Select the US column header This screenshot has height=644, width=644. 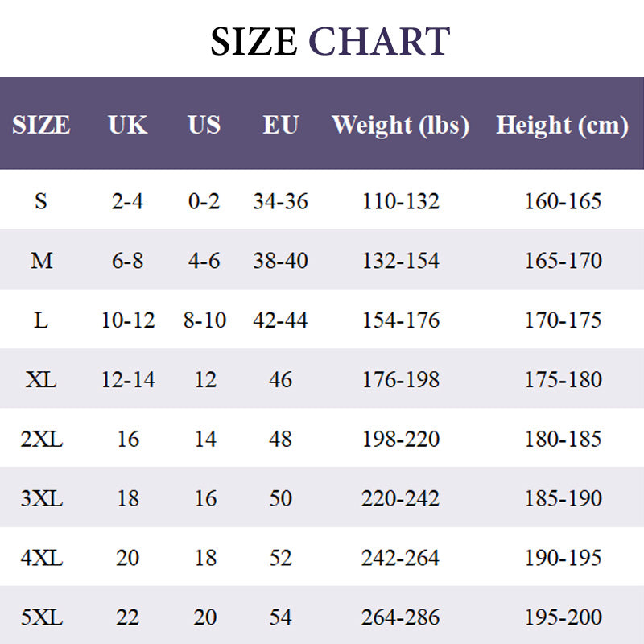tap(204, 125)
